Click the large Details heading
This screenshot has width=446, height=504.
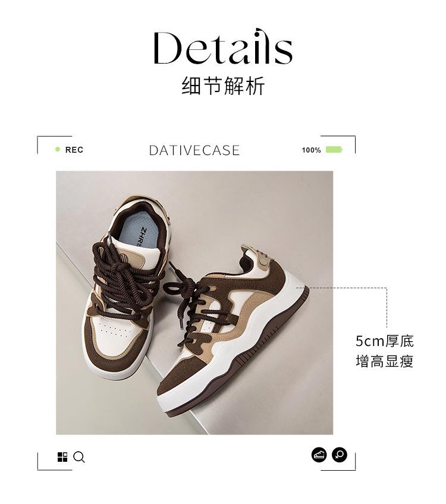[x=223, y=47]
